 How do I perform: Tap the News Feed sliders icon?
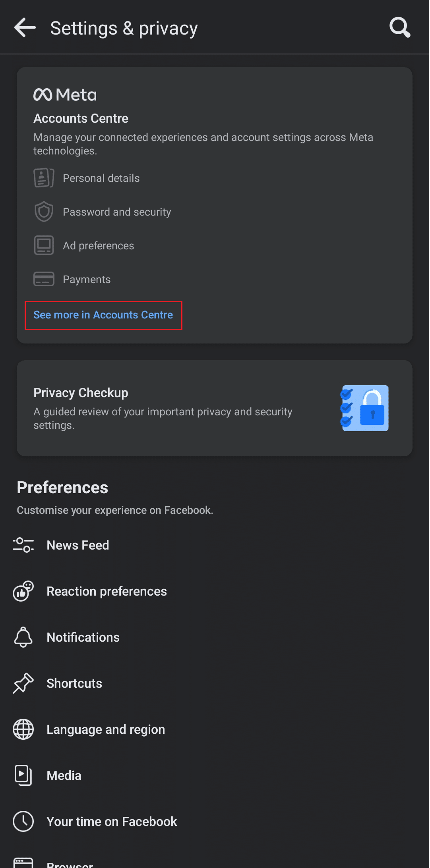click(23, 545)
